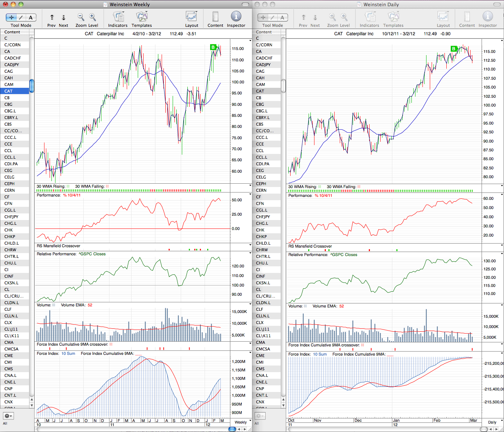Select C/CORN in Weekly symbol list
The image size is (504, 432).
tap(15, 45)
